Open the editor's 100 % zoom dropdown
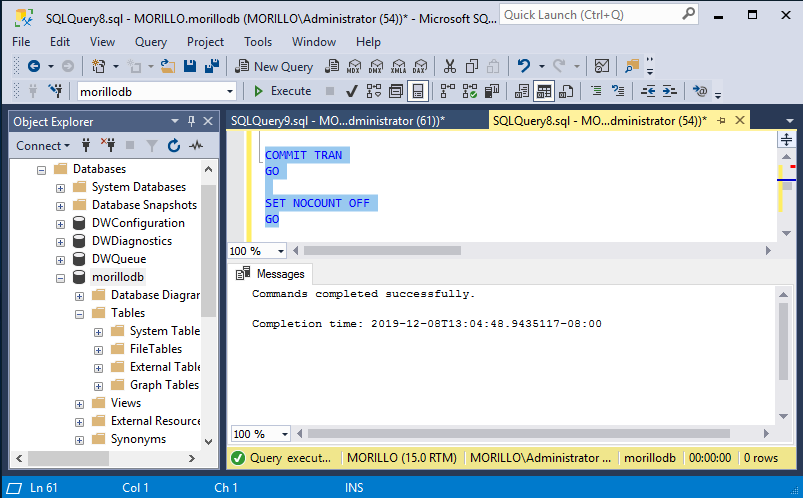 coord(281,251)
